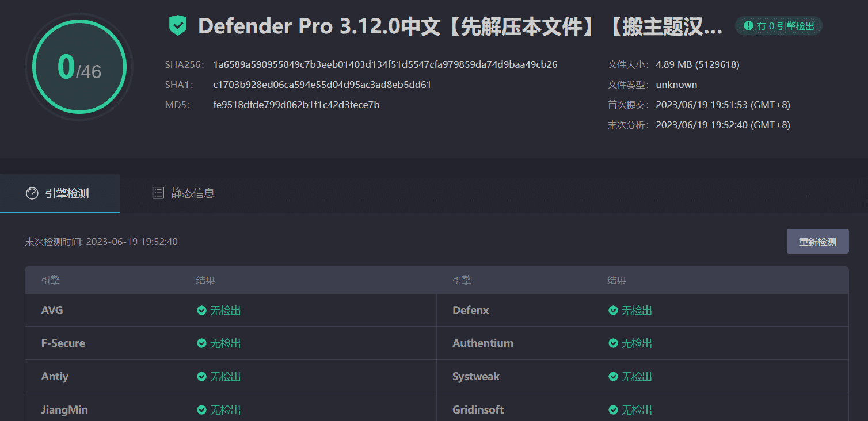Click green check icon in Antiy row

pyautogui.click(x=201, y=377)
